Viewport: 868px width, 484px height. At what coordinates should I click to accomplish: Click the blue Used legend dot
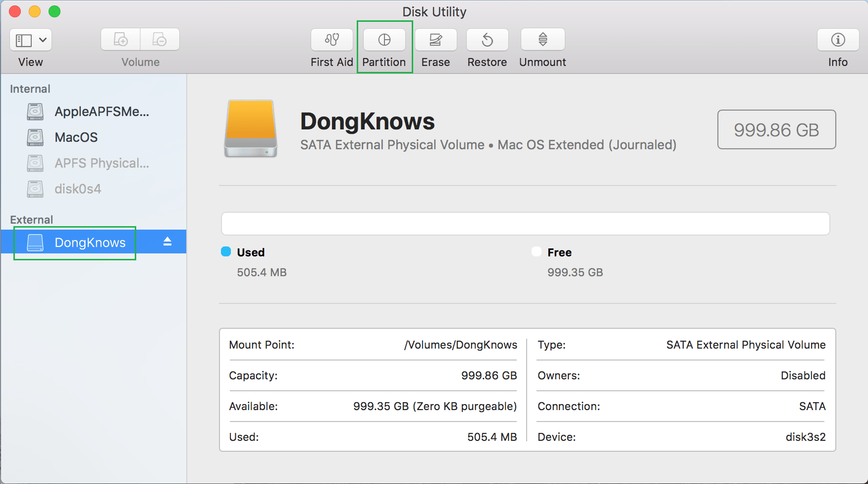(226, 251)
